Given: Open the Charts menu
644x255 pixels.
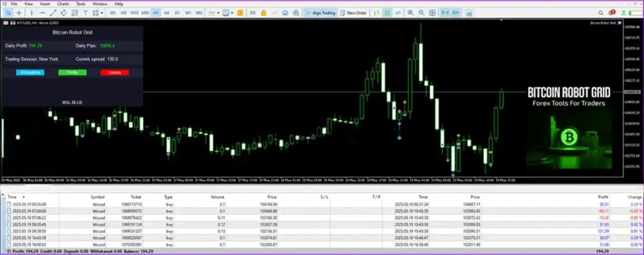Looking at the screenshot, I should coord(63,4).
